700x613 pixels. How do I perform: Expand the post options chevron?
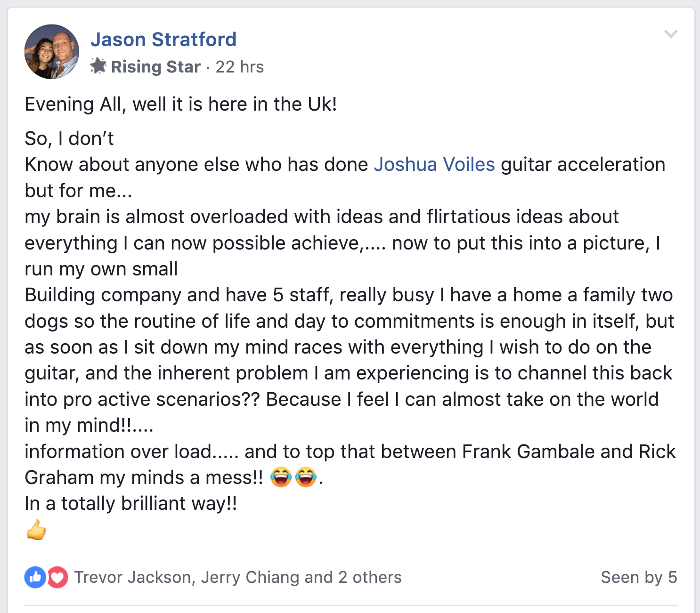(x=670, y=34)
